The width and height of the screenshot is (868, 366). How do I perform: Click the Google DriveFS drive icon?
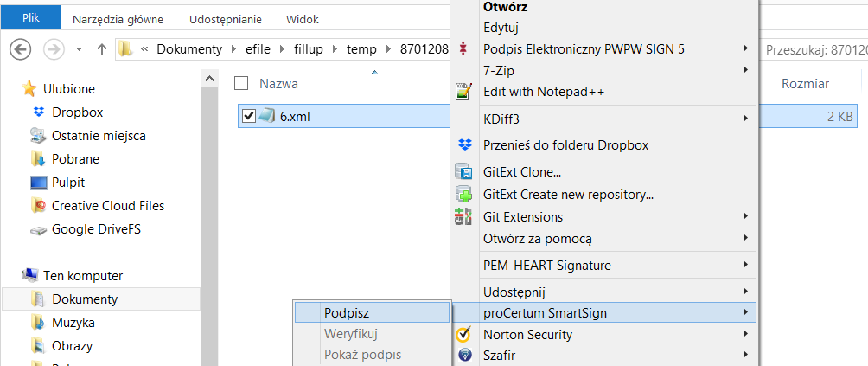(38, 229)
